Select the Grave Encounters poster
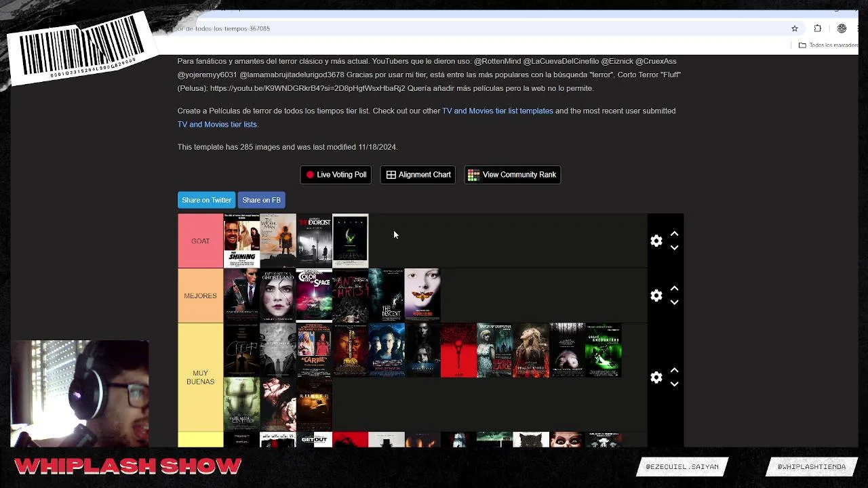This screenshot has height=488, width=868. [604, 350]
